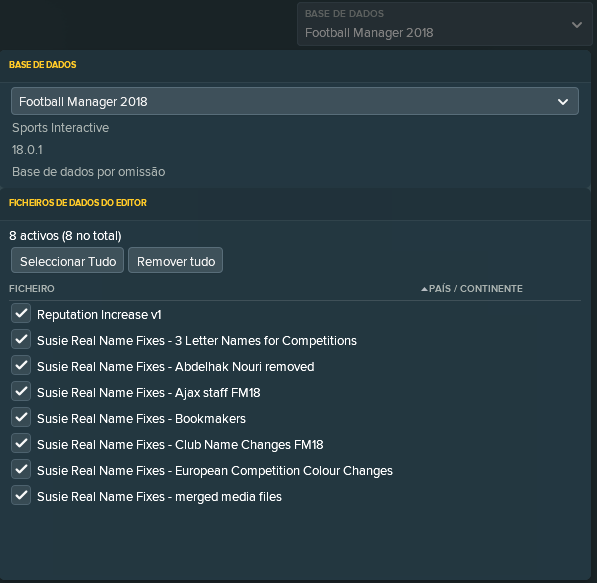Select 'Reputation Increase v1' file name
This screenshot has width=597, height=583.
(99, 315)
